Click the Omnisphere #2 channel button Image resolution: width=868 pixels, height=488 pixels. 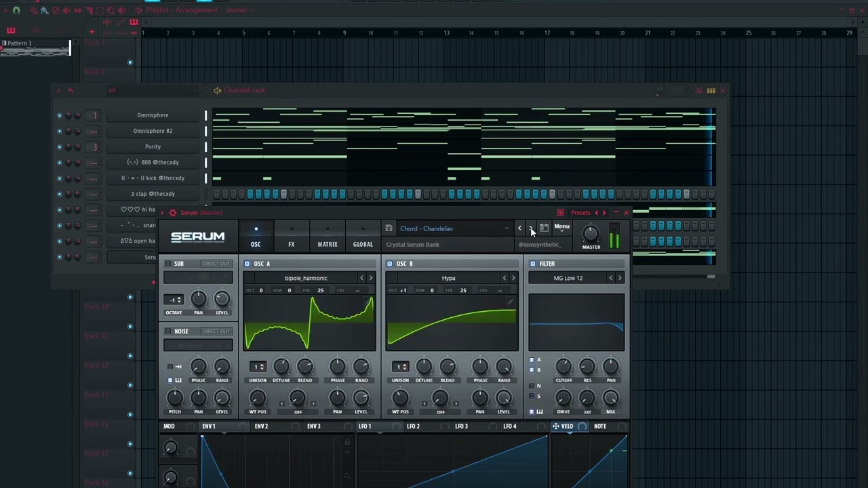pyautogui.click(x=153, y=131)
